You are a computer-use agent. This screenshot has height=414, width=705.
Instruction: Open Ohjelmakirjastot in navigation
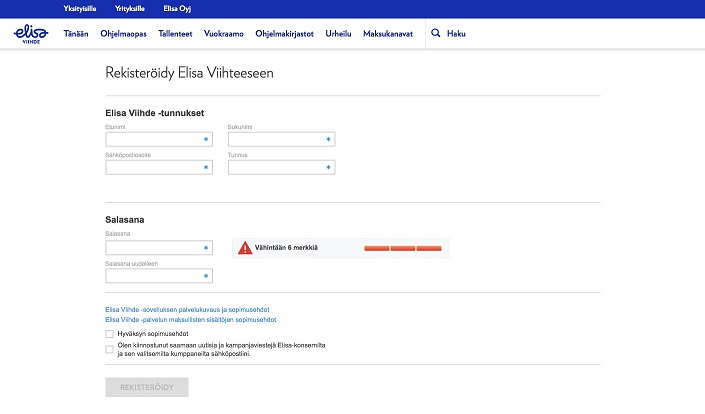(x=284, y=34)
